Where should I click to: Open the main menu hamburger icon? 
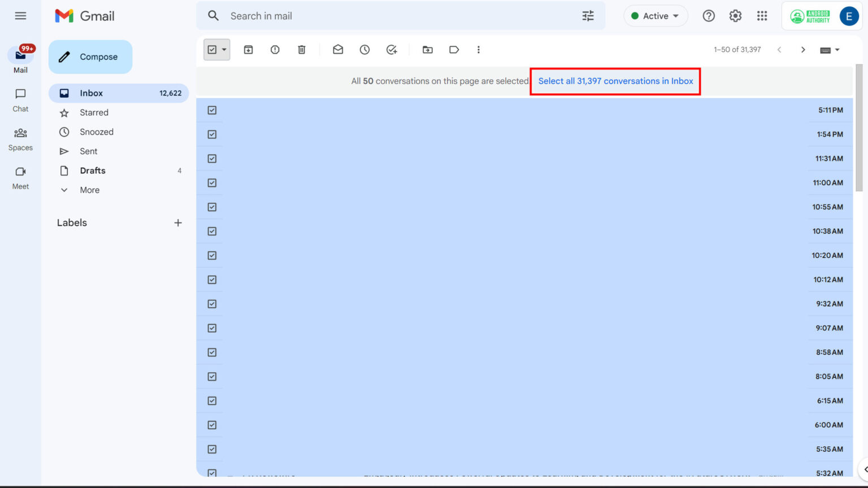20,16
